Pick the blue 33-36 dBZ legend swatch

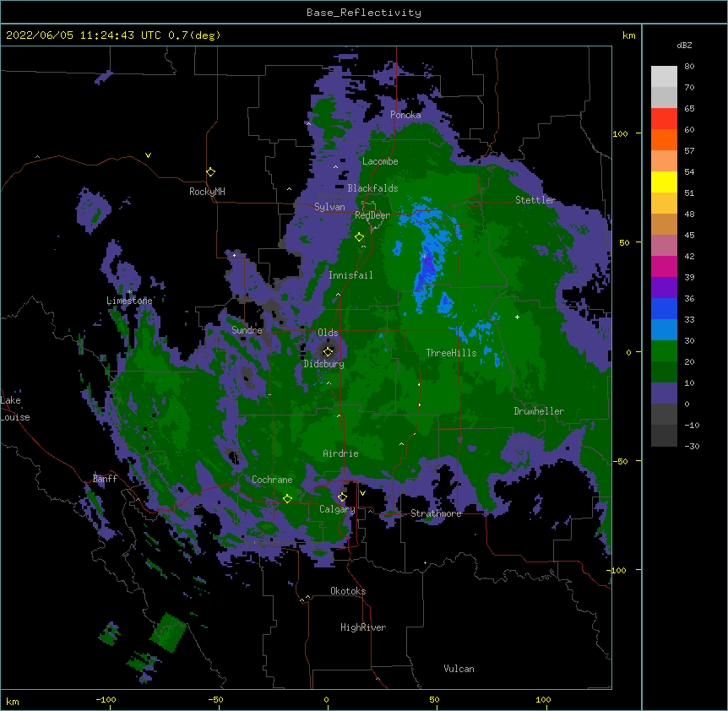coord(664,308)
